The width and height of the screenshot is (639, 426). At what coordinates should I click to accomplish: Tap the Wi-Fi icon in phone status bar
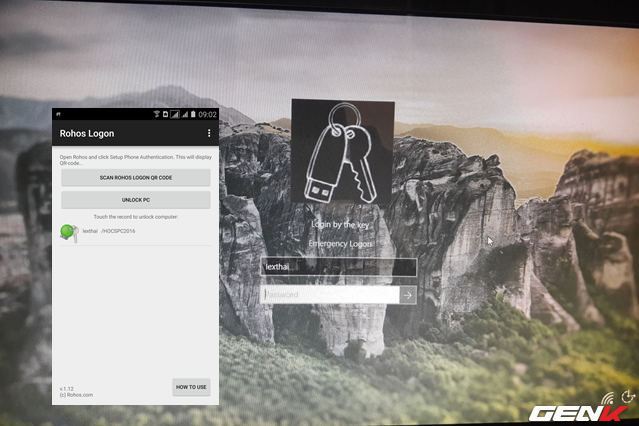click(157, 115)
